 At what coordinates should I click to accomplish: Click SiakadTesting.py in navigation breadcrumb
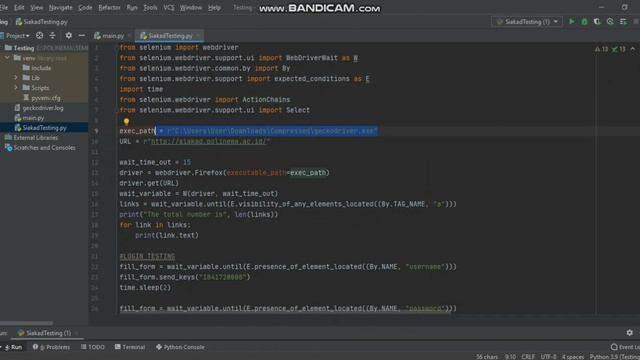pos(42,22)
